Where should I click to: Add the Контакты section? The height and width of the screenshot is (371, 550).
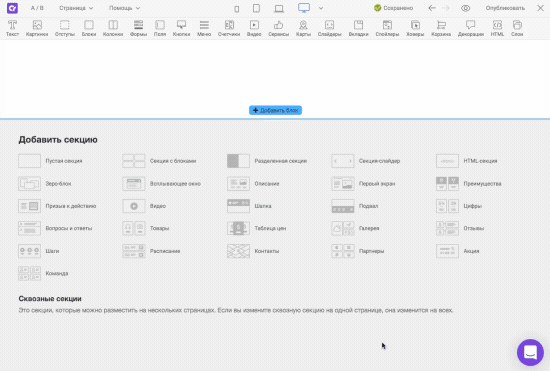(x=253, y=251)
